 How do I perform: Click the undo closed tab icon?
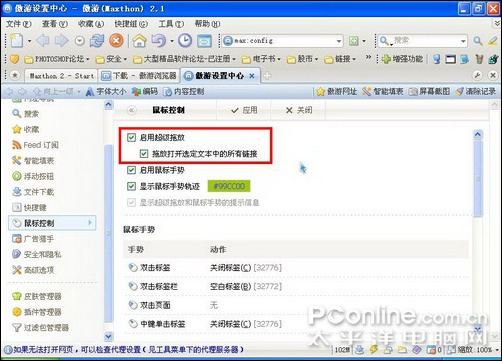click(159, 41)
